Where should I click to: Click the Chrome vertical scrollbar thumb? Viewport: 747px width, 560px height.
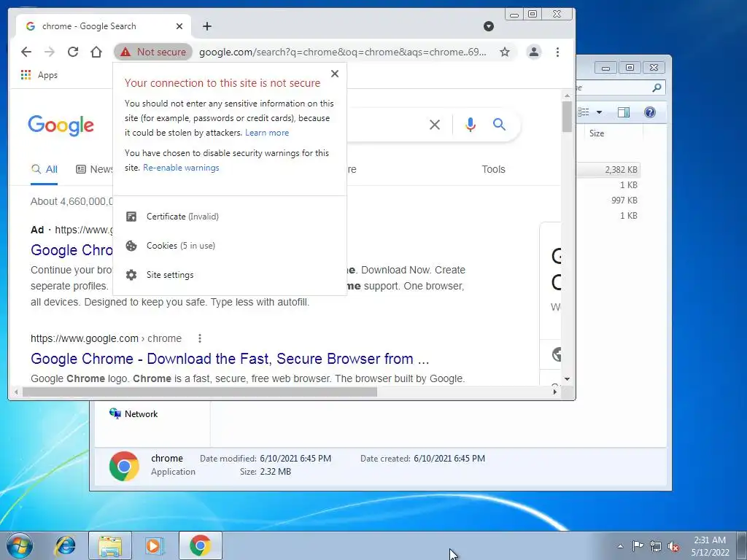(567, 116)
